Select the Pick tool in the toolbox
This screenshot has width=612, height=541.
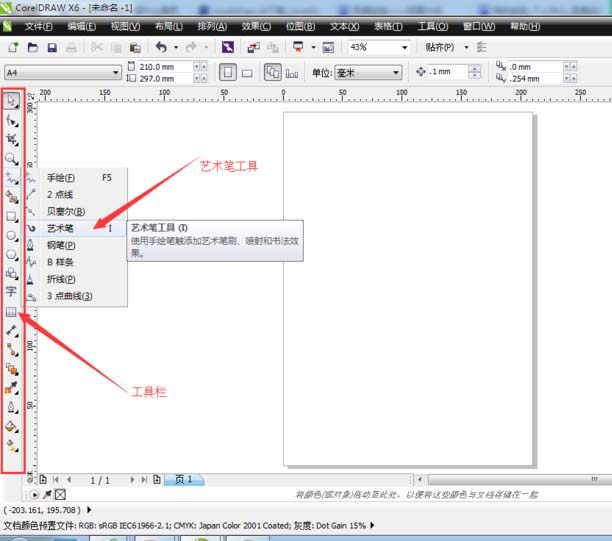[12, 101]
